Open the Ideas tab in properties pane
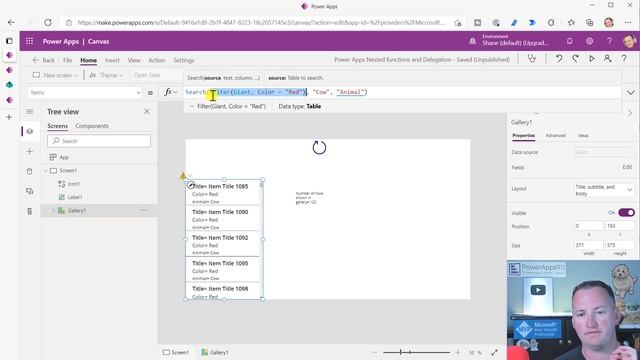Screen dimensions: 640x360 click(583, 136)
